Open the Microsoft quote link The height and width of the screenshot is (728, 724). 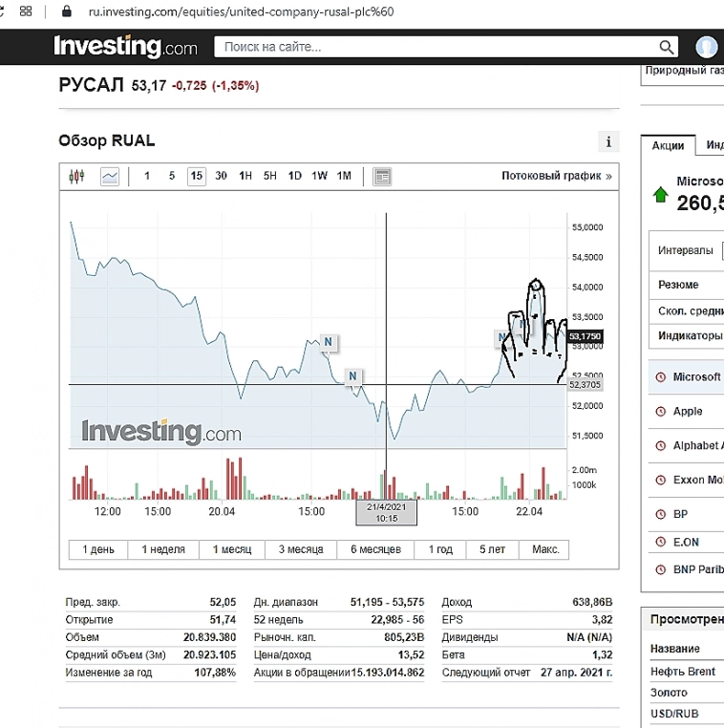coord(696,376)
